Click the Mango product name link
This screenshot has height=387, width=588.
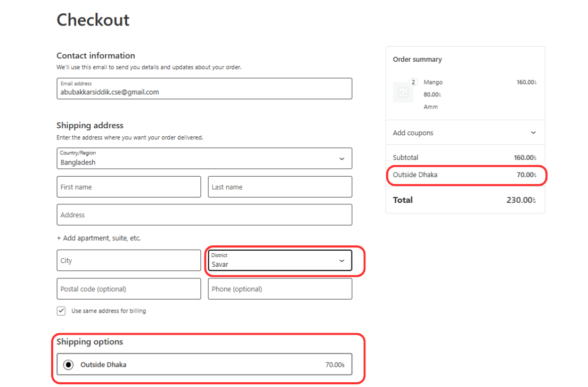pos(433,82)
